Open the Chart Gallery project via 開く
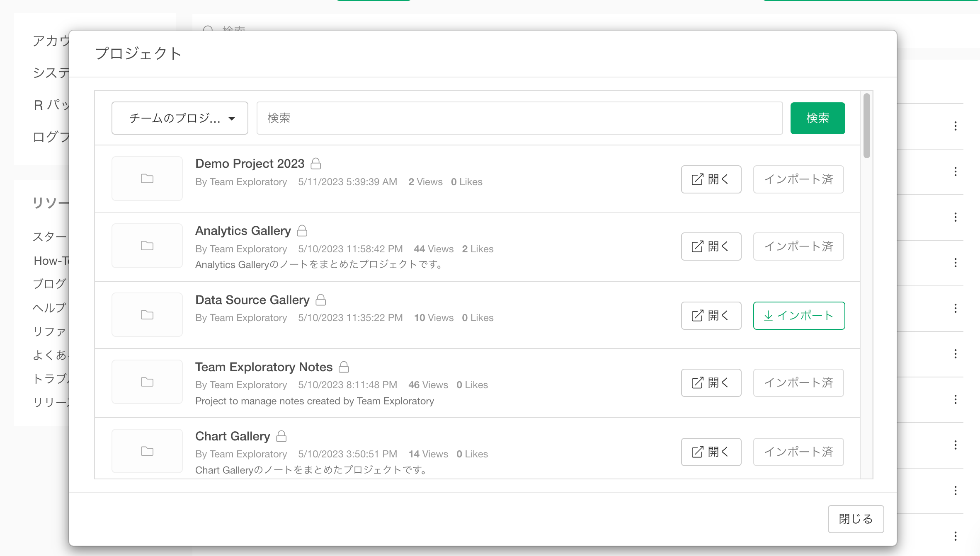 click(x=711, y=452)
